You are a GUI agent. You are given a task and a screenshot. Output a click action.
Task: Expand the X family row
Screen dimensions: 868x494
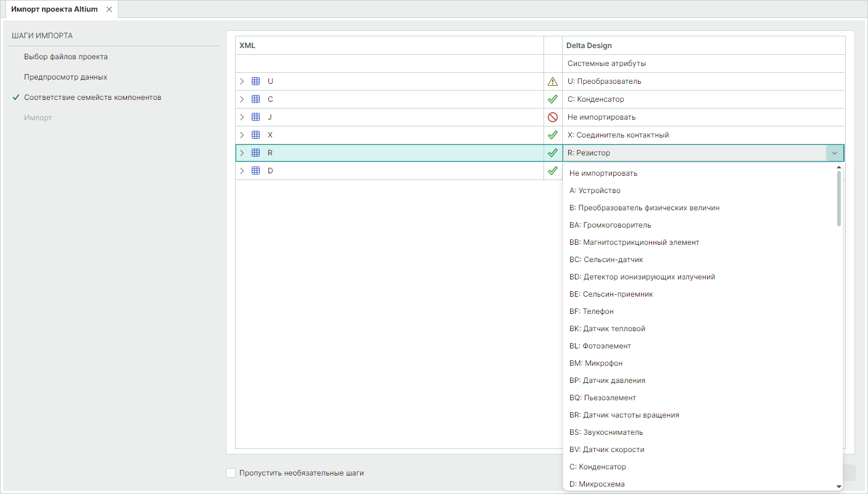point(242,135)
